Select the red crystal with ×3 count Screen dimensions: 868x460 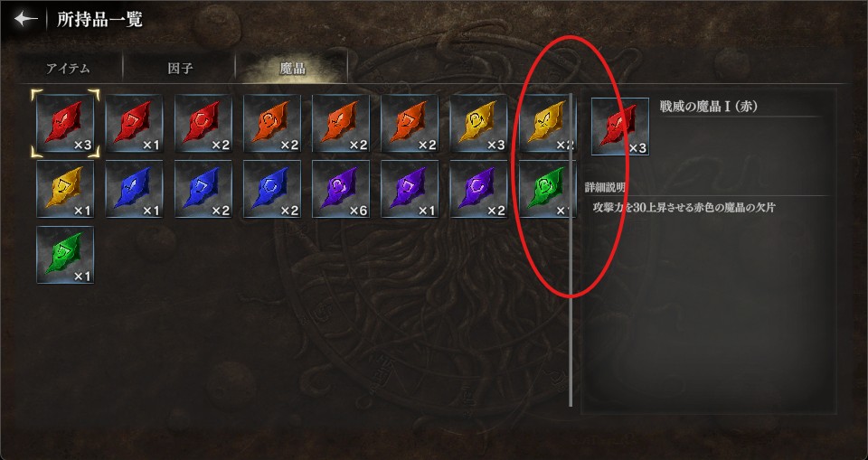tap(65, 124)
